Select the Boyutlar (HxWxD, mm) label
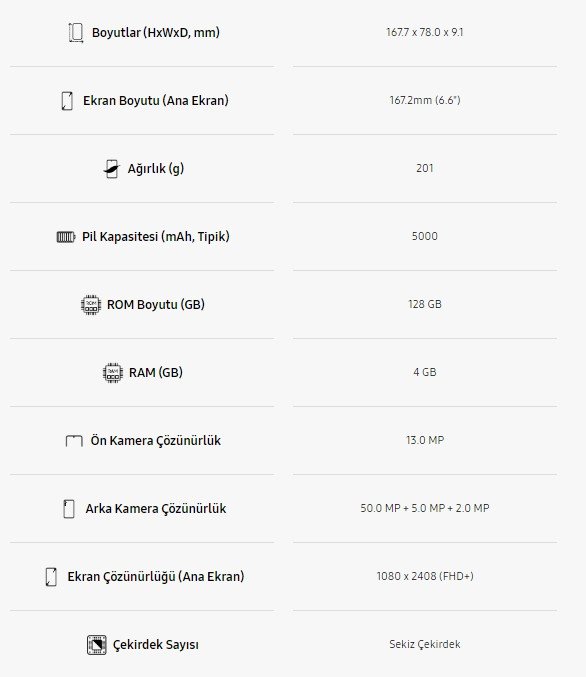586x677 pixels. 156,32
